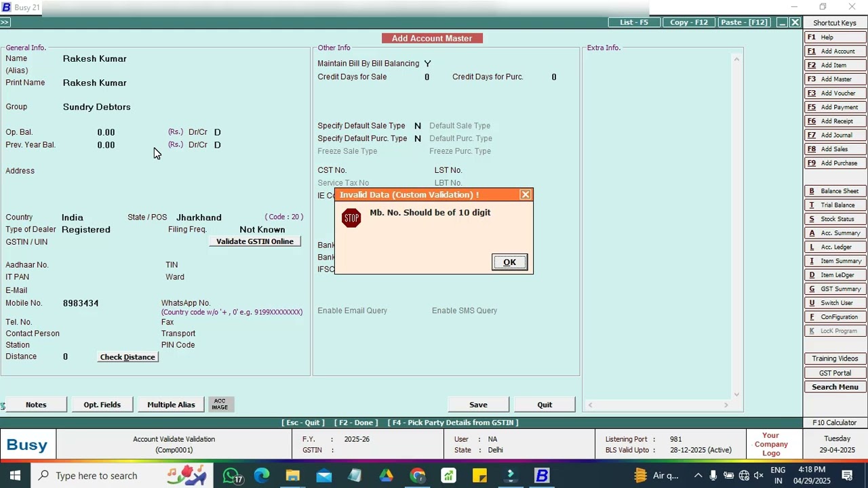Click Extra Info scroll down arrow
The image size is (868, 488).
(x=736, y=394)
